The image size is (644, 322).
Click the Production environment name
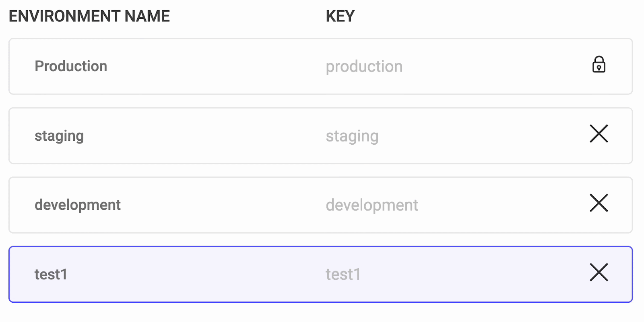[71, 66]
